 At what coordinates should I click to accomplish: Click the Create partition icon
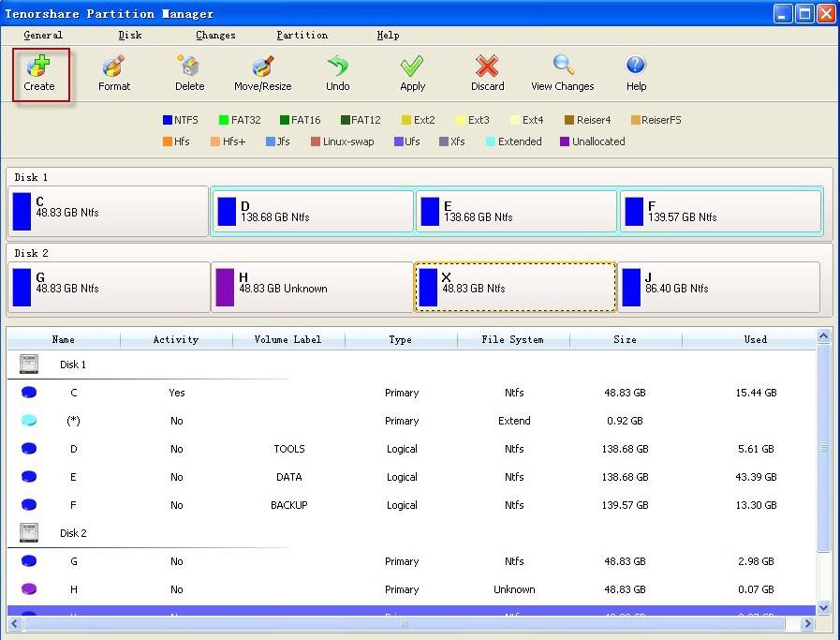[x=38, y=66]
